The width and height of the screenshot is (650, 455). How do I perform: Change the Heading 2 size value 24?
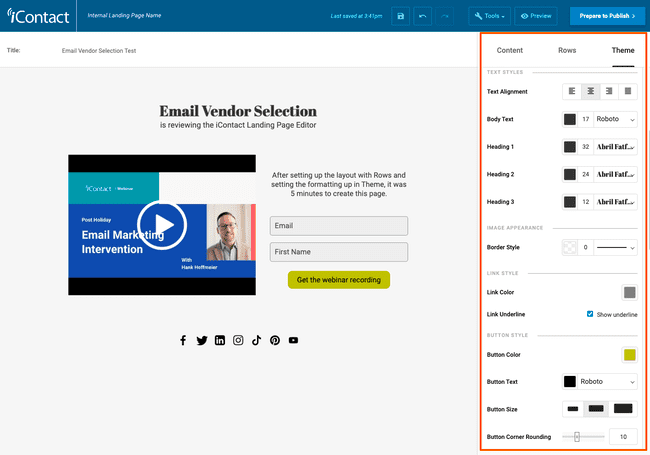585,174
